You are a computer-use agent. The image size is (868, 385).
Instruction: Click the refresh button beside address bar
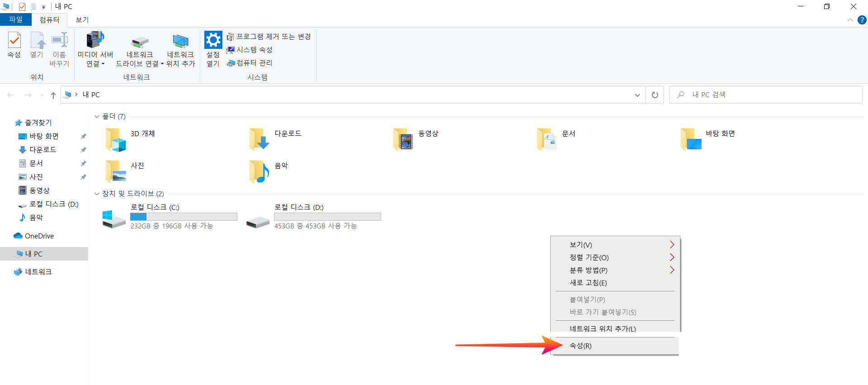[x=655, y=95]
